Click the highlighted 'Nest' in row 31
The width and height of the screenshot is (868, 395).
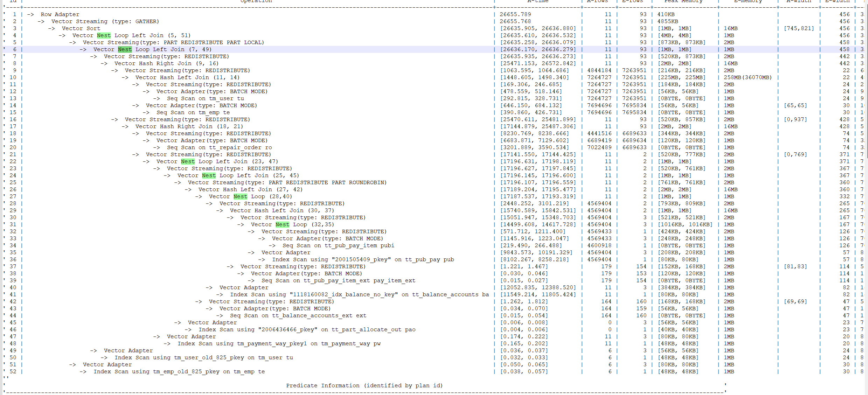coord(282,224)
